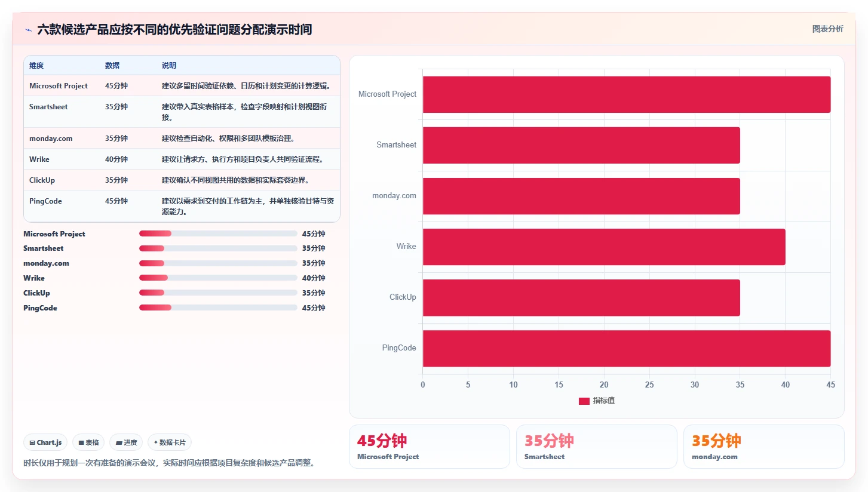This screenshot has width=868, height=492.
Task: Click the ClickUp chart bar
Action: 581,297
